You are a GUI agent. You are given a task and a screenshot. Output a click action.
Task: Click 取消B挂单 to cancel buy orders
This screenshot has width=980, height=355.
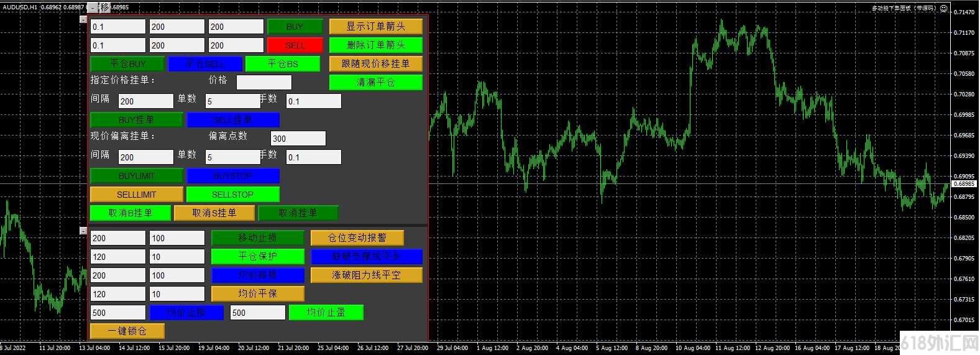coord(130,213)
